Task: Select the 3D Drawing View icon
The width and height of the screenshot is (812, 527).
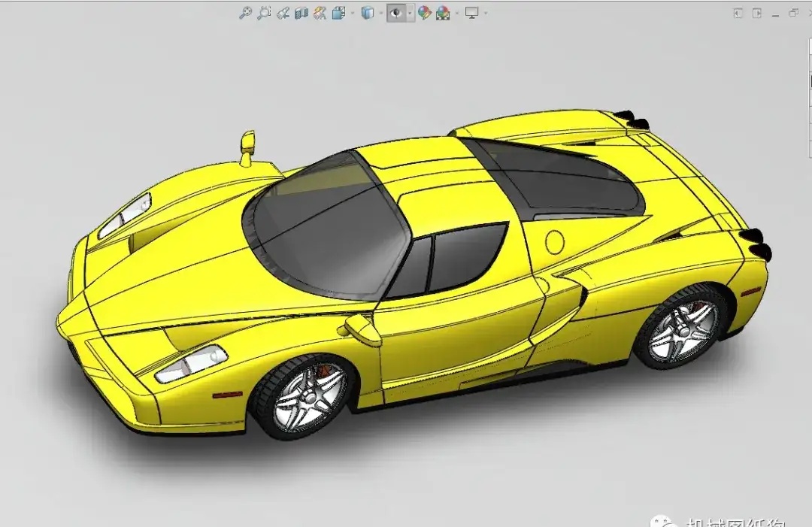Action: pyautogui.click(x=320, y=13)
